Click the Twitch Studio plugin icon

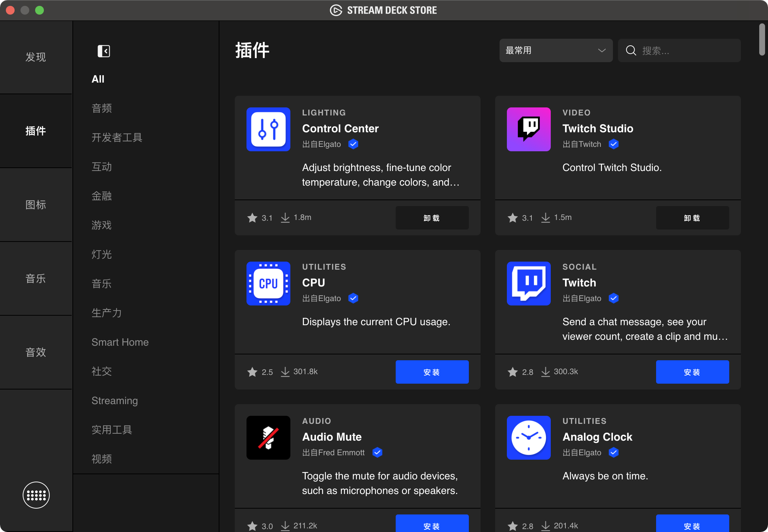(x=529, y=129)
